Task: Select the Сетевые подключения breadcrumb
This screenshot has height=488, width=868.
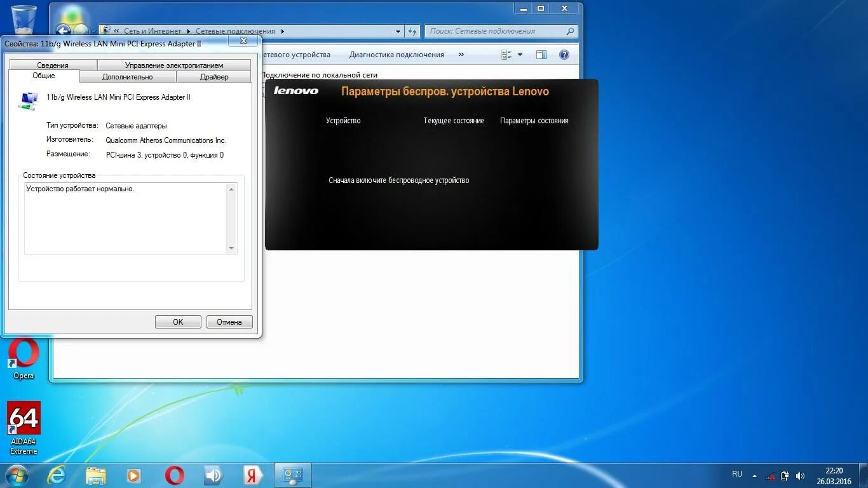Action: [235, 31]
